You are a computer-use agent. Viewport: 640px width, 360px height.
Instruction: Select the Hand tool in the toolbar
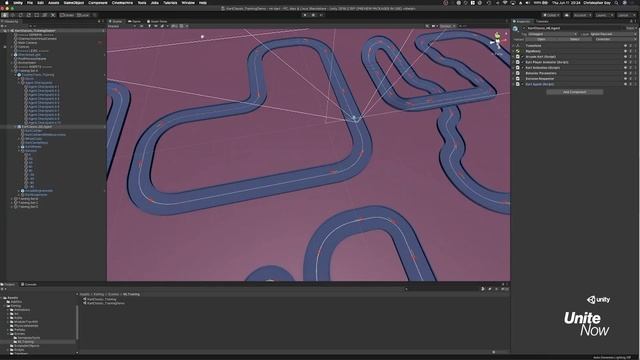pyautogui.click(x=4, y=15)
